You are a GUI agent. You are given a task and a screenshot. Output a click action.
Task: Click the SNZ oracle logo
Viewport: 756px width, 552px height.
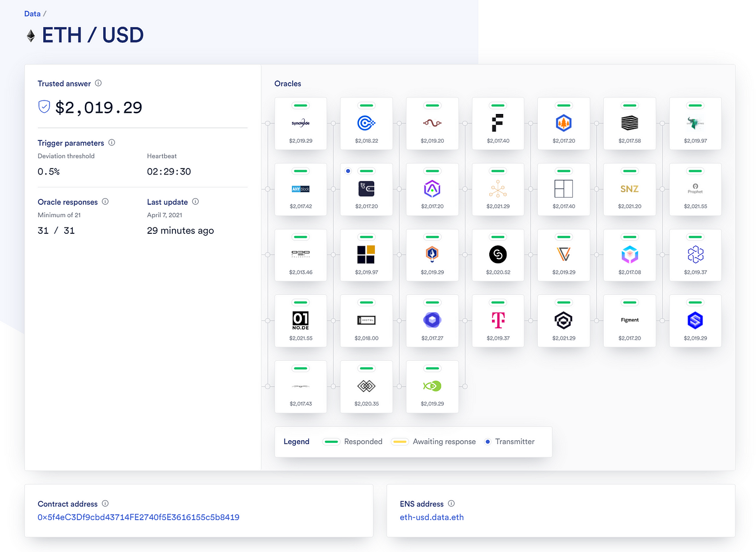pos(630,189)
